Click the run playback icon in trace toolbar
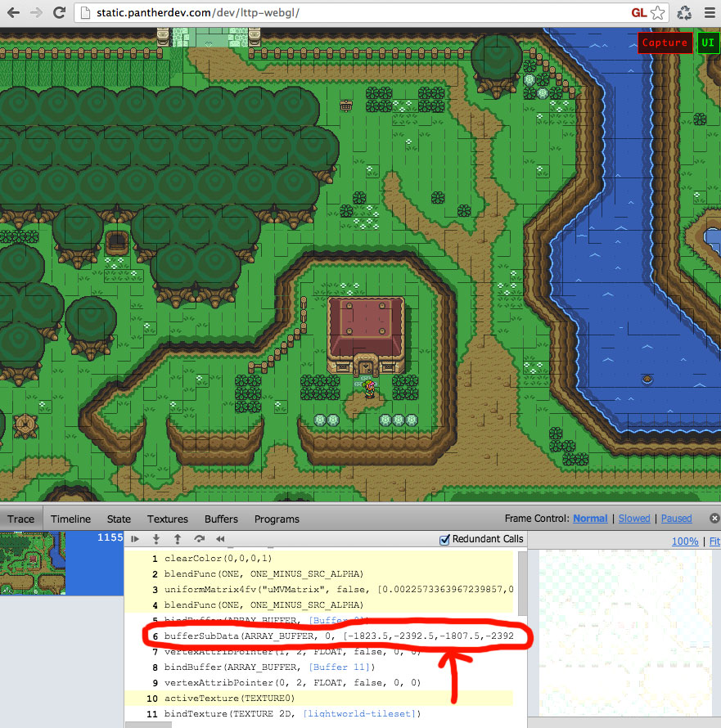Viewport: 721px width, 728px height. 135,539
